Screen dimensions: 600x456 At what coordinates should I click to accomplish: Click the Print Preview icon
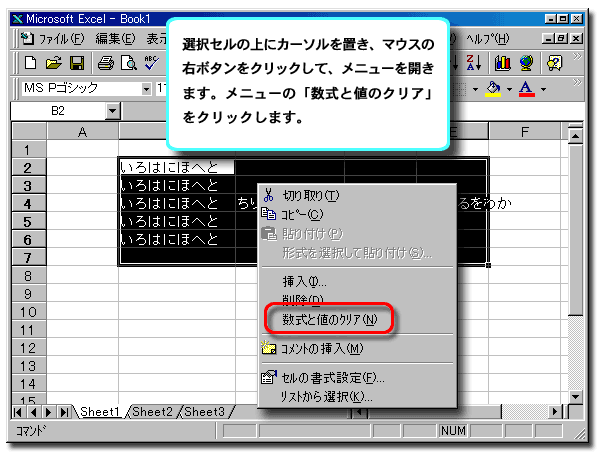[129, 63]
